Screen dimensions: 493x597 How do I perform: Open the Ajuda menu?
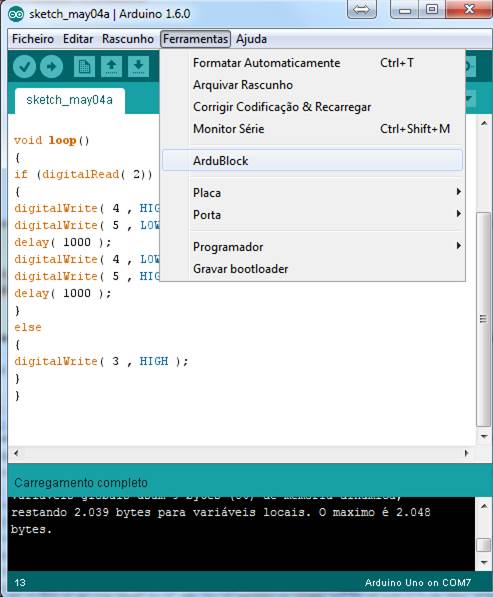pyautogui.click(x=251, y=39)
